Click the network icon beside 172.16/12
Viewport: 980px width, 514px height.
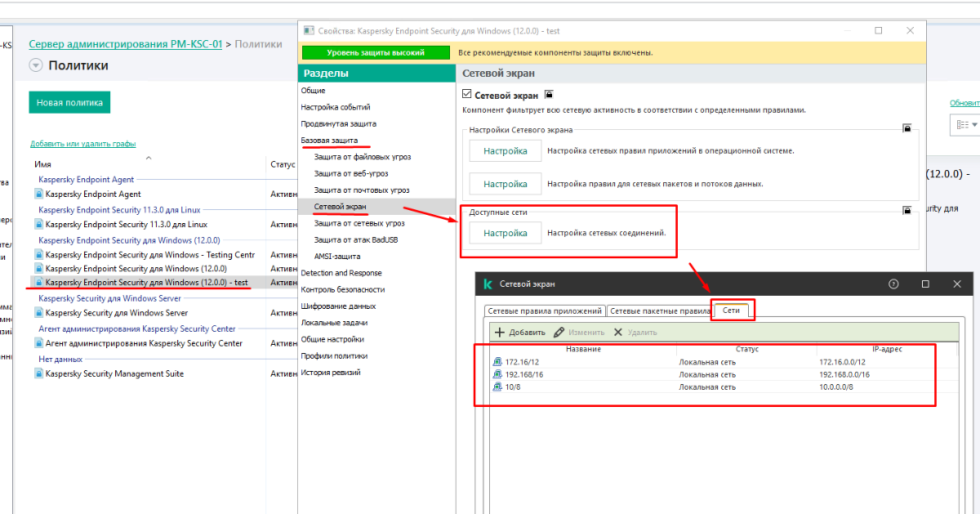(497, 361)
